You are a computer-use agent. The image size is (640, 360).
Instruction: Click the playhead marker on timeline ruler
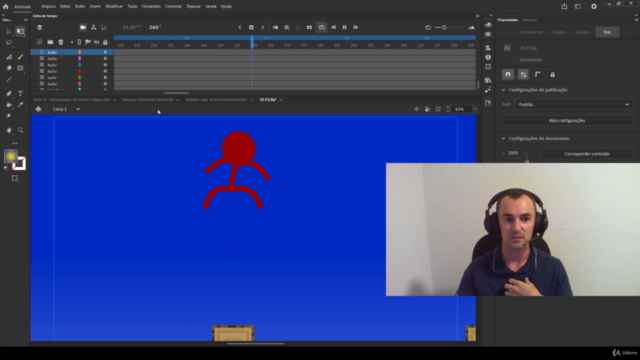tap(252, 42)
